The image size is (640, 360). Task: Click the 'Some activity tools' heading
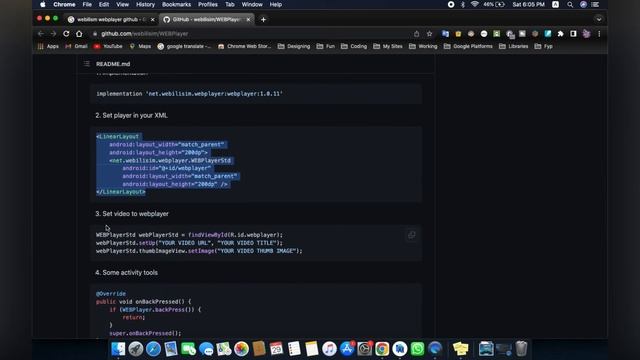pyautogui.click(x=127, y=272)
